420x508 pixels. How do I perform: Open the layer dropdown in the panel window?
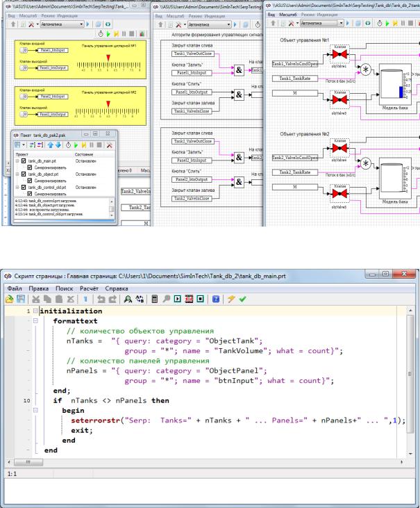tap(81, 24)
